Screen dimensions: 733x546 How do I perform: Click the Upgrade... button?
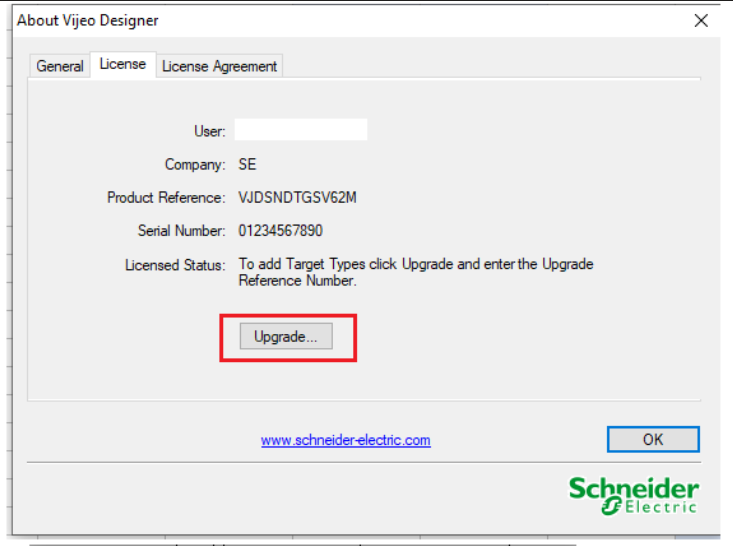[x=286, y=336]
